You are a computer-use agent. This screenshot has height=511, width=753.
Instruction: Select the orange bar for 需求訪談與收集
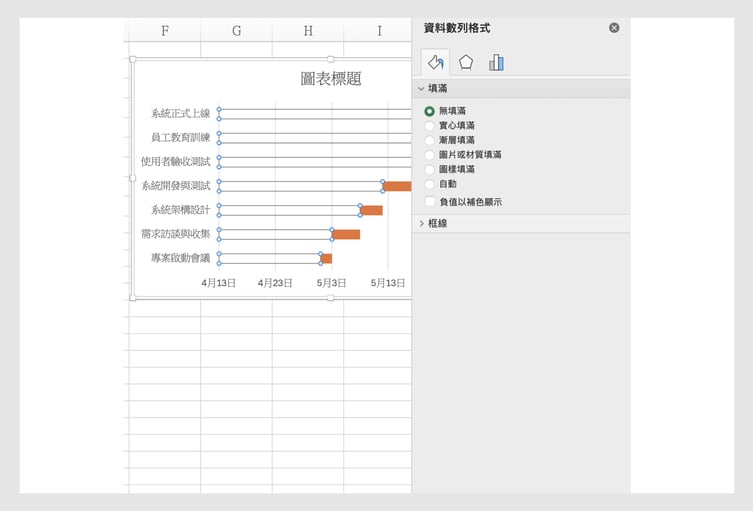(x=346, y=234)
